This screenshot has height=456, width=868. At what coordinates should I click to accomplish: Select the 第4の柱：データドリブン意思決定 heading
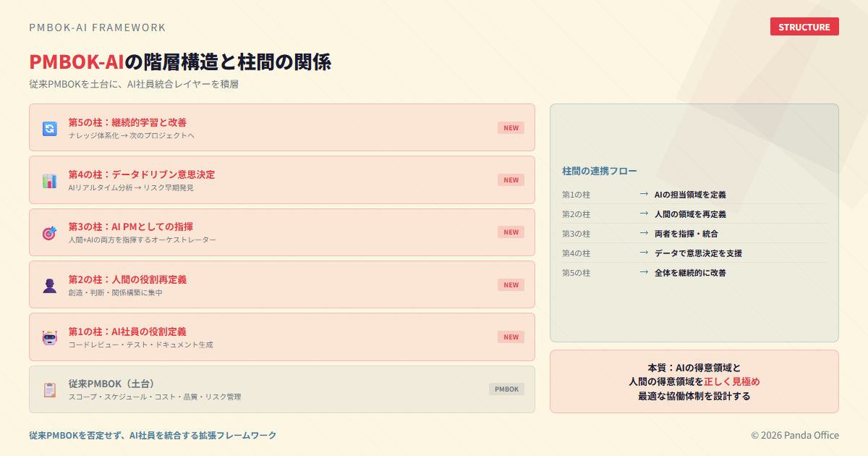(x=141, y=174)
